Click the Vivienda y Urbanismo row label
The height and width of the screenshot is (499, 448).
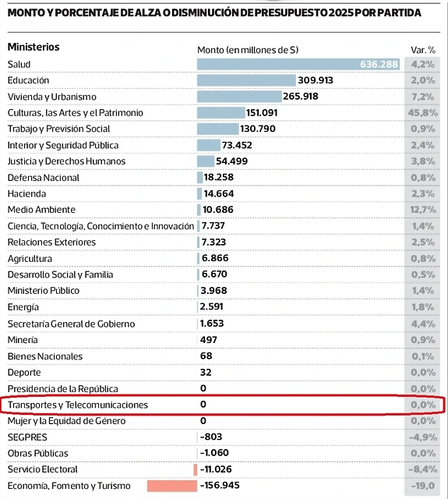(x=52, y=97)
